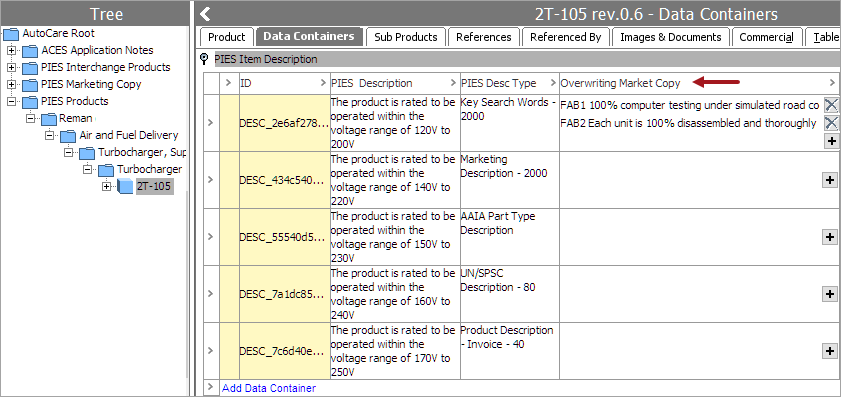Switch to the Sub Products tab
This screenshot has height=397, width=841.
pyautogui.click(x=405, y=37)
